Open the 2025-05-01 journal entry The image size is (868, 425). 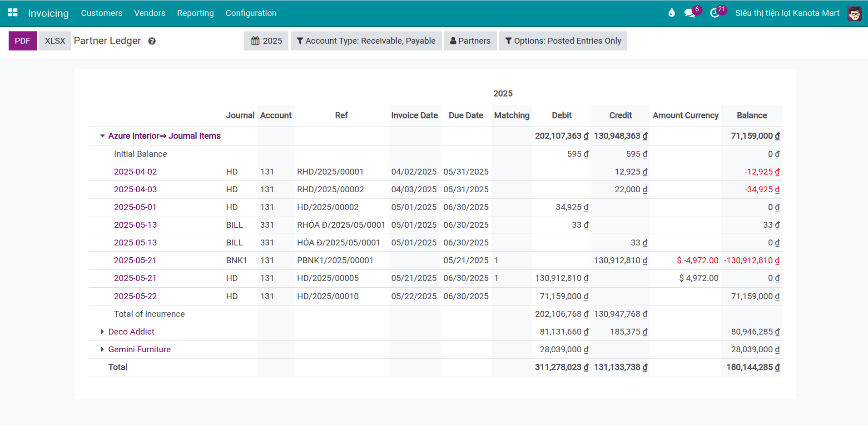point(135,207)
